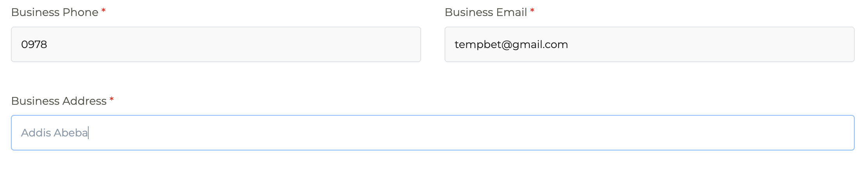Viewport: 868px width, 172px height.
Task: Click "gmail.com" in the email field
Action: pyautogui.click(x=540, y=45)
